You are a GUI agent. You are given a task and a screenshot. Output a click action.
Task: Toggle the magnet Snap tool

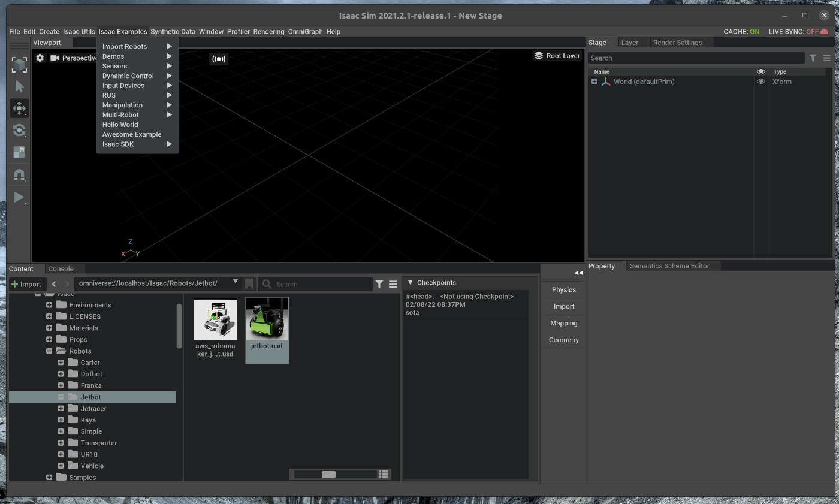click(19, 175)
